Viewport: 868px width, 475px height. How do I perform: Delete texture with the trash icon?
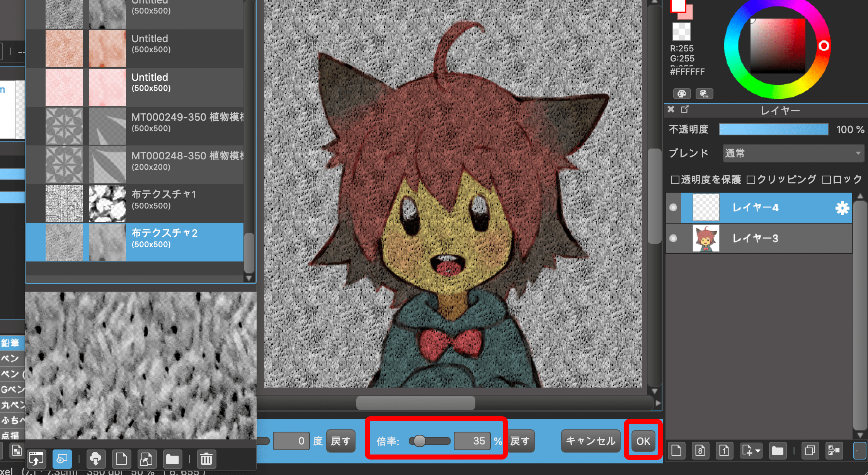coord(206,459)
